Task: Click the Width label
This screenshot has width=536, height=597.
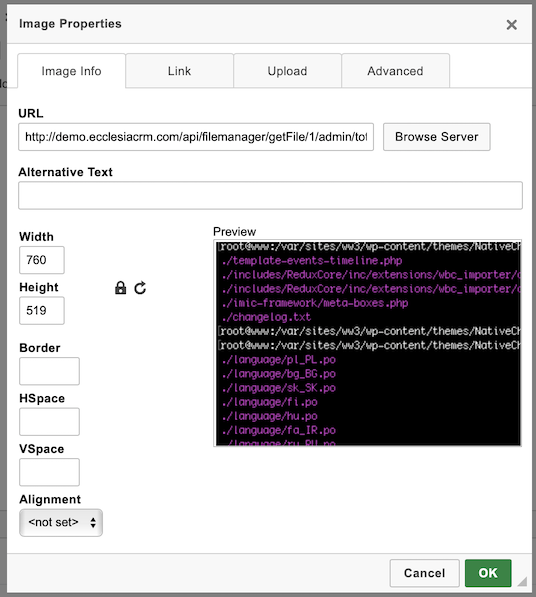Action: pyautogui.click(x=36, y=237)
